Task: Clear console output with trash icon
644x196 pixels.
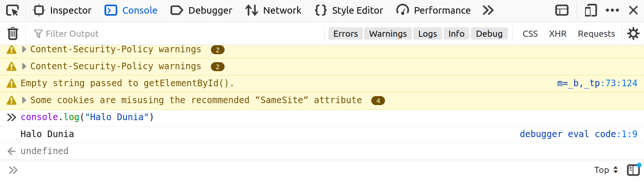Action: coord(13,33)
